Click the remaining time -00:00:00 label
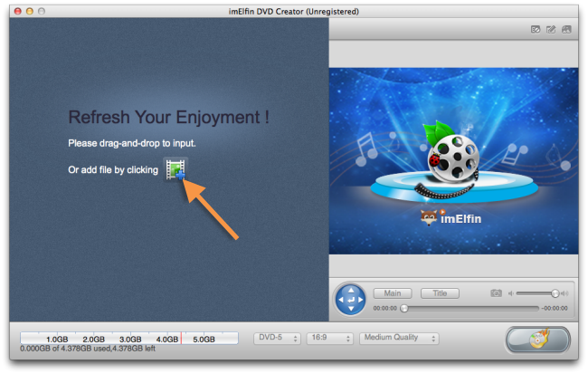The height and width of the screenshot is (374, 588). [x=555, y=308]
